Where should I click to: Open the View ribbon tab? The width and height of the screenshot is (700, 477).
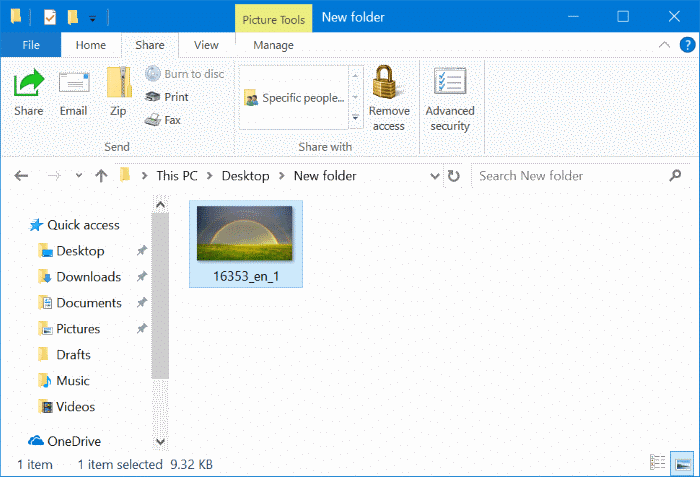[206, 45]
